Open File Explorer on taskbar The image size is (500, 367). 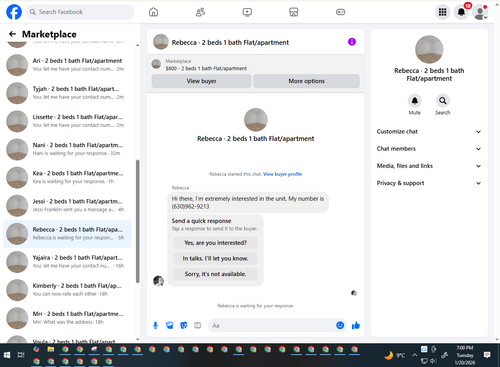51,349
